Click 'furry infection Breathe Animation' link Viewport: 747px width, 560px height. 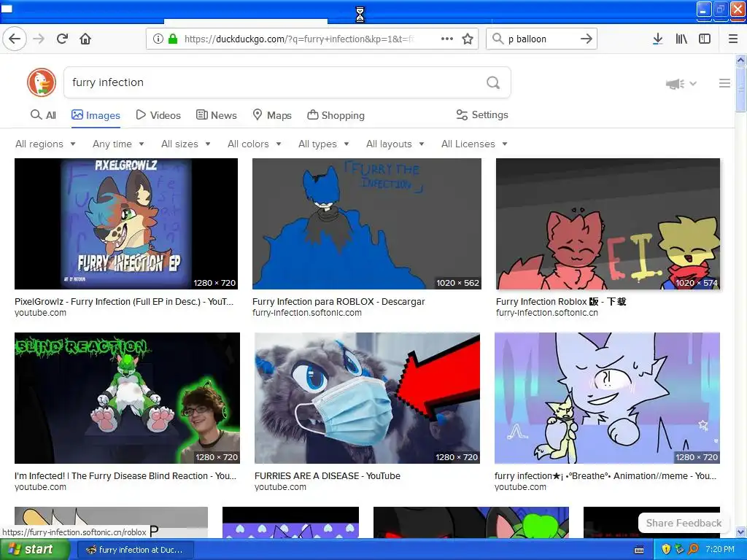coord(605,475)
